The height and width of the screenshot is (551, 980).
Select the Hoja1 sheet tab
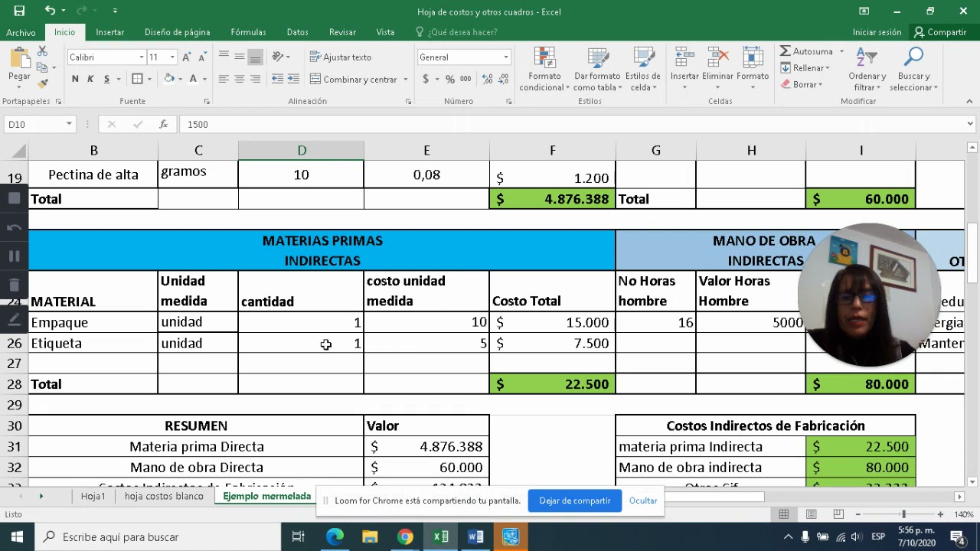coord(93,496)
